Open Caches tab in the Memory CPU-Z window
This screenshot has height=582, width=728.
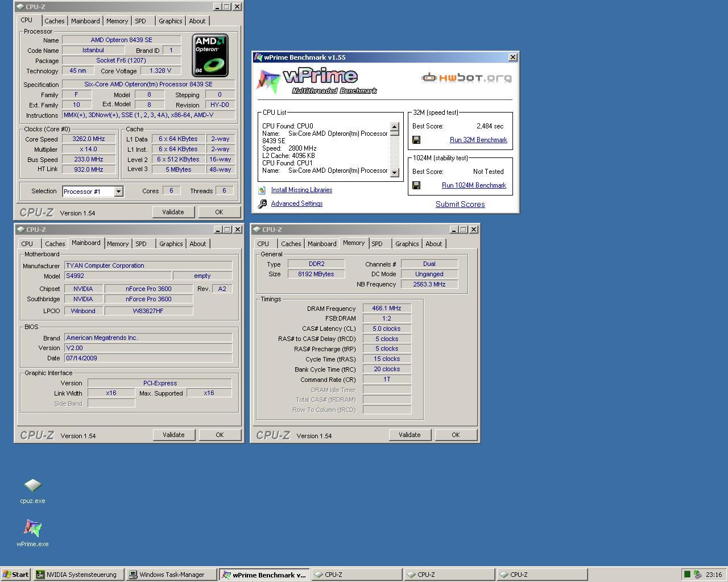click(291, 244)
